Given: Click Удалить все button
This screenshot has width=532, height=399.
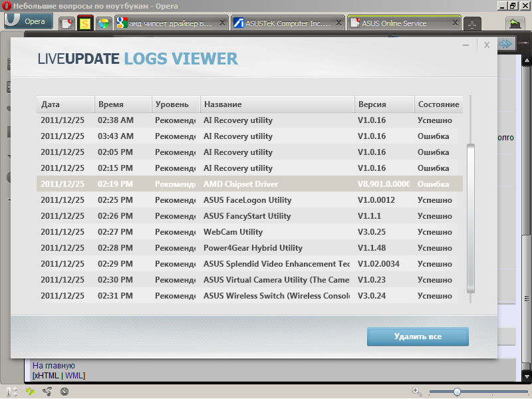Looking at the screenshot, I should coord(418,336).
